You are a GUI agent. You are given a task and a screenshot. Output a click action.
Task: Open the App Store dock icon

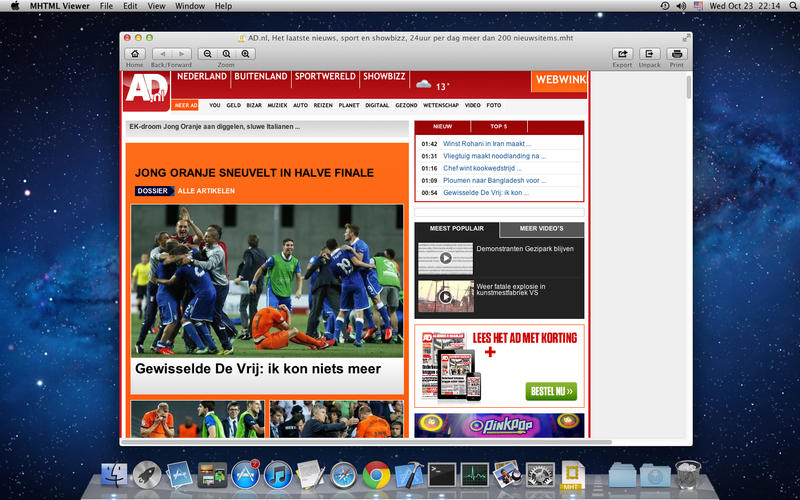245,475
